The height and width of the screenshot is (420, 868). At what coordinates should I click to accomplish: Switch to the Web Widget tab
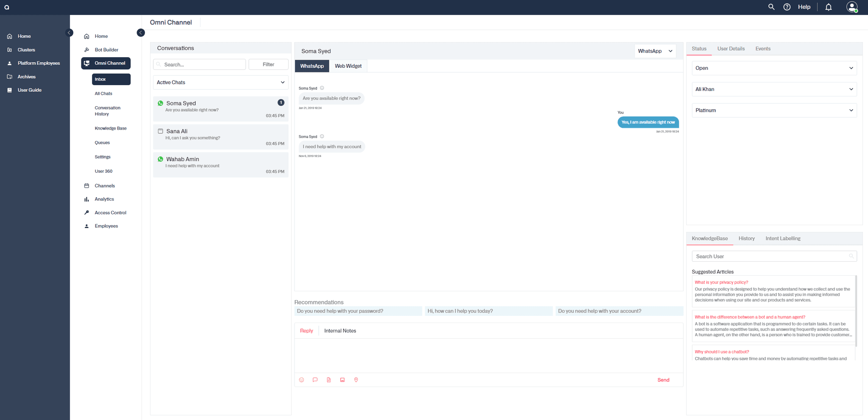click(x=348, y=66)
